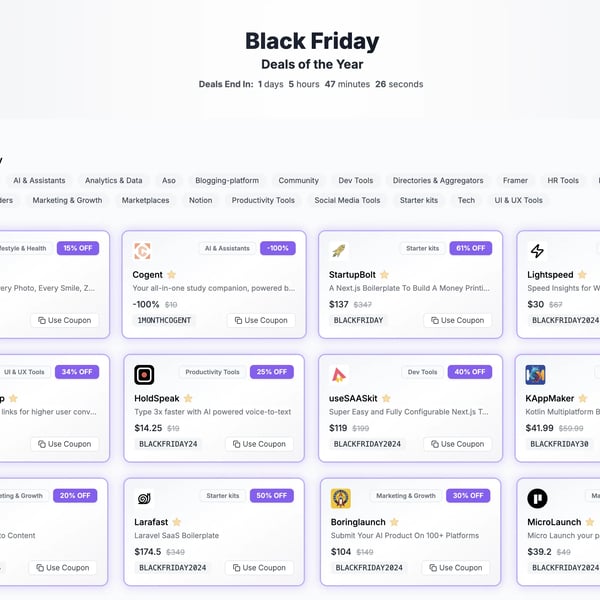Select the Marketing & Growth filter
600x600 pixels.
coord(67,200)
